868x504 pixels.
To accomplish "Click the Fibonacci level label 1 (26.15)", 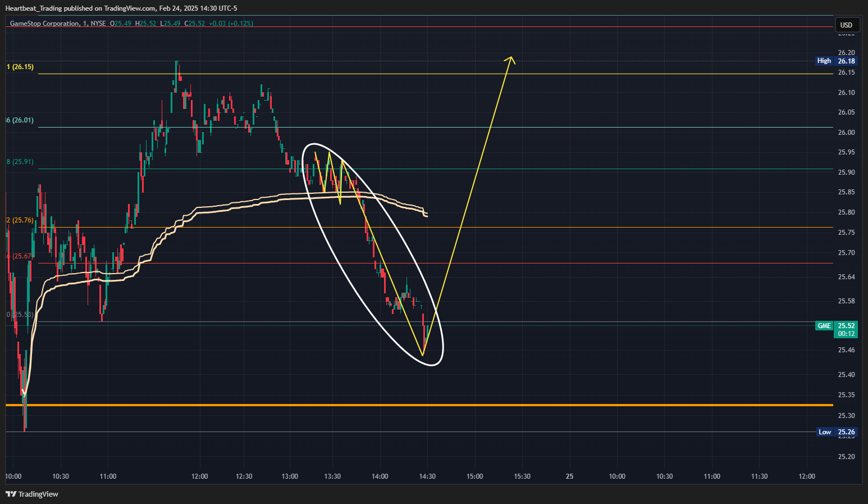I will [20, 67].
